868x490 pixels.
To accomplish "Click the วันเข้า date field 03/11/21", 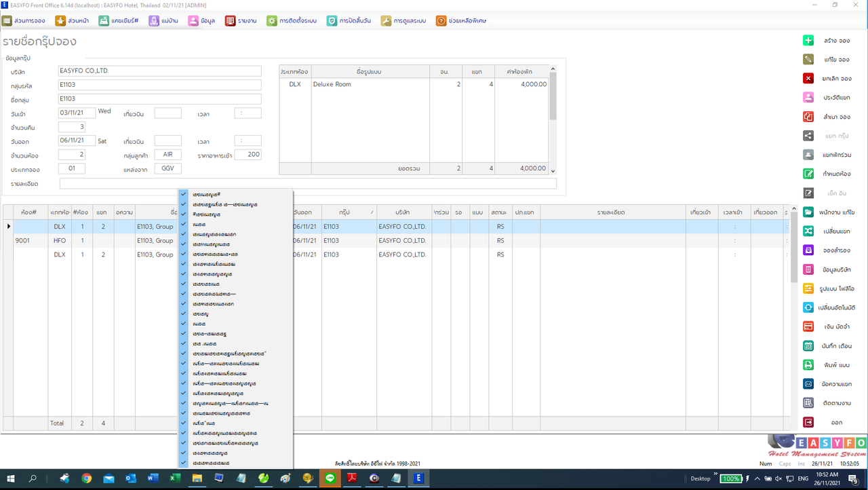I will 77,113.
